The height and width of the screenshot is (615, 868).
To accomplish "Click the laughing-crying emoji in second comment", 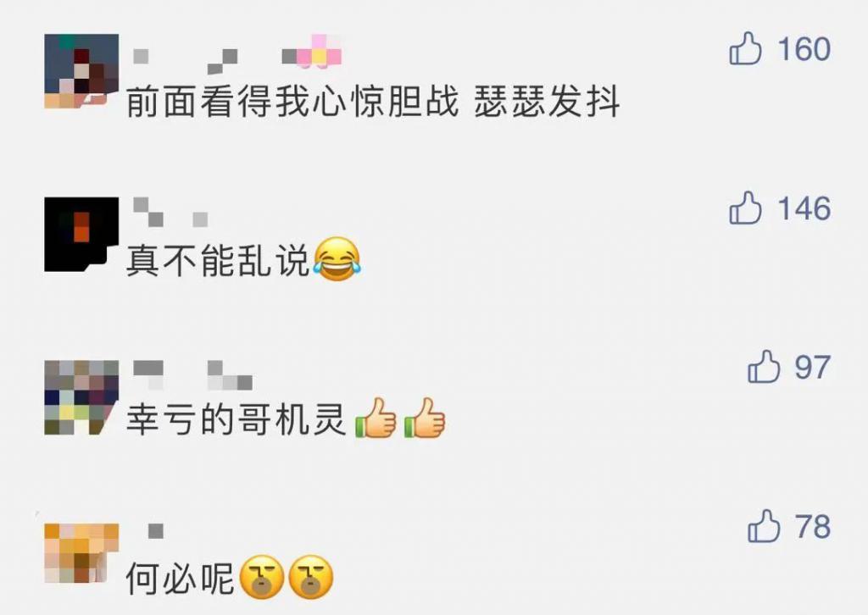I will click(337, 259).
